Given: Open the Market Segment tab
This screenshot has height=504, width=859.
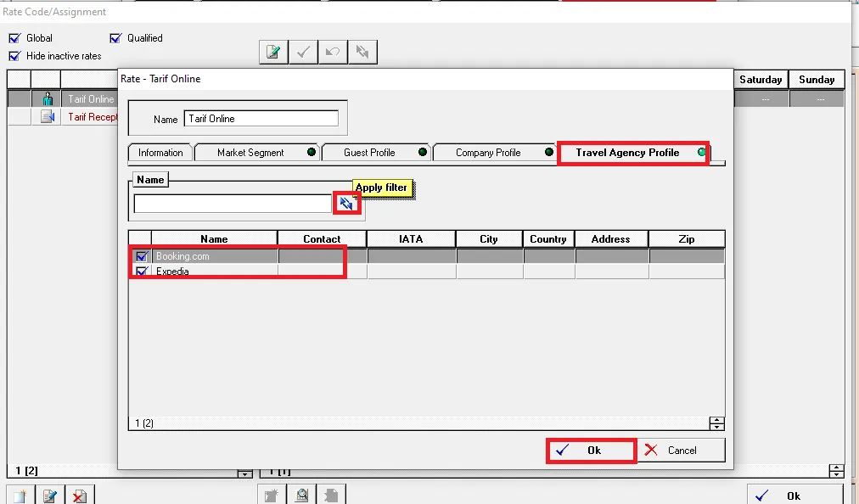Looking at the screenshot, I should click(257, 153).
